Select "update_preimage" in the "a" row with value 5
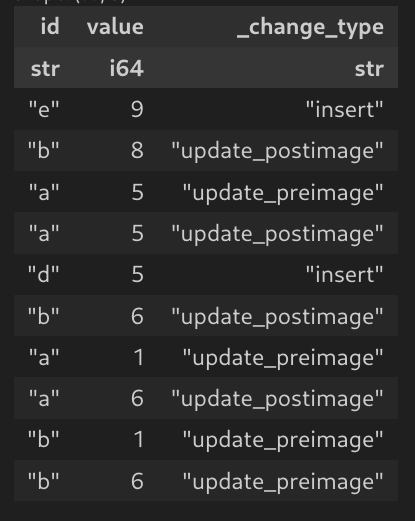 coord(283,193)
